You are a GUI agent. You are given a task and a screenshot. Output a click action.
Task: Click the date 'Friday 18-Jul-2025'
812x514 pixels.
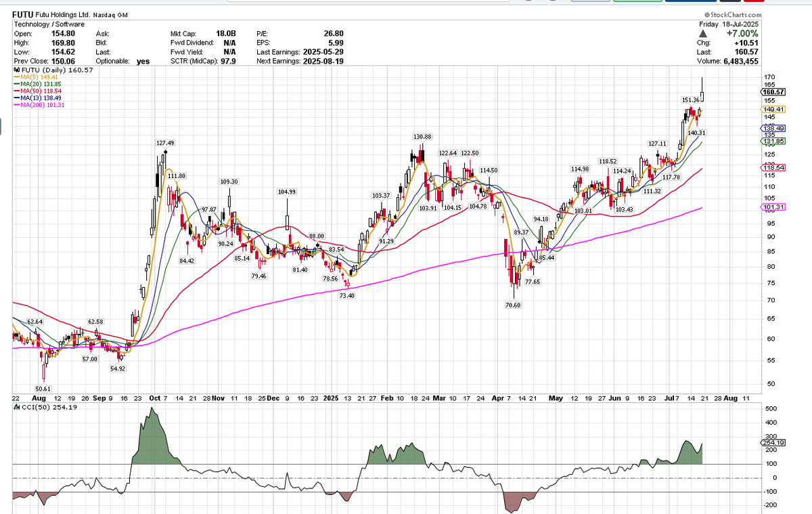pyautogui.click(x=729, y=24)
